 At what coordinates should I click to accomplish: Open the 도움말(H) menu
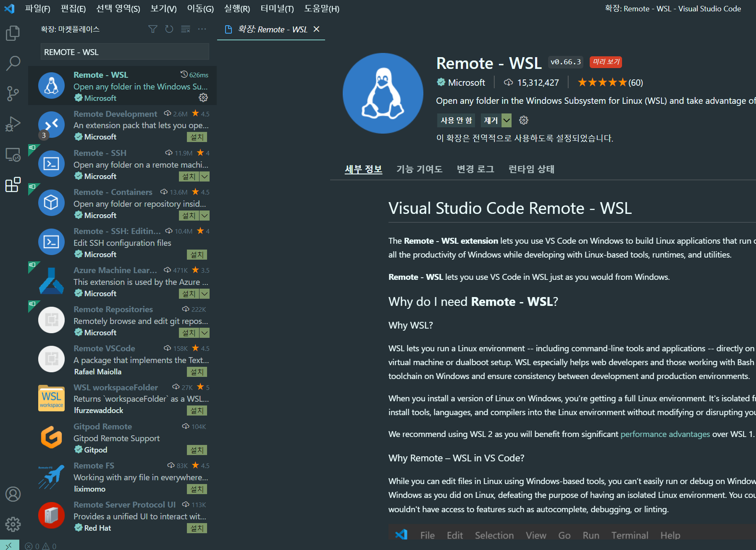[x=322, y=8]
